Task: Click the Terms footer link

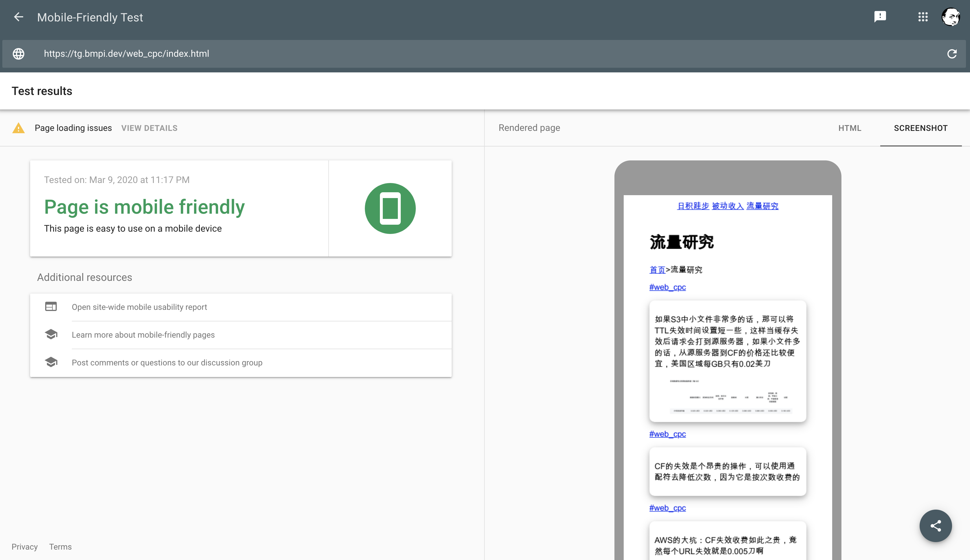Action: click(x=61, y=547)
